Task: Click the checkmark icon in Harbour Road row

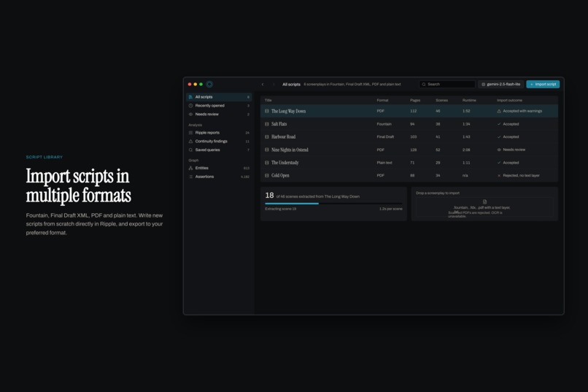Action: pyautogui.click(x=499, y=137)
